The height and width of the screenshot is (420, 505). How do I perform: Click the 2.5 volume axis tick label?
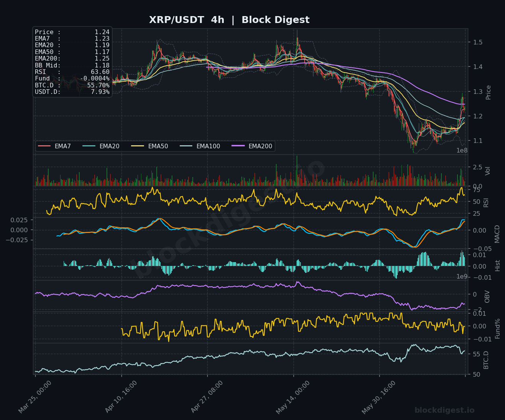tap(477, 167)
